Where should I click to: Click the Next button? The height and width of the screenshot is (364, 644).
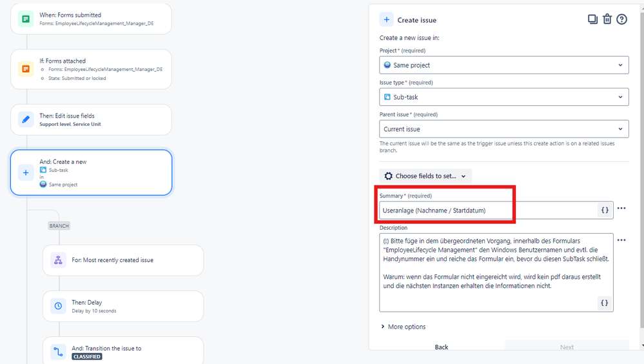pyautogui.click(x=567, y=347)
